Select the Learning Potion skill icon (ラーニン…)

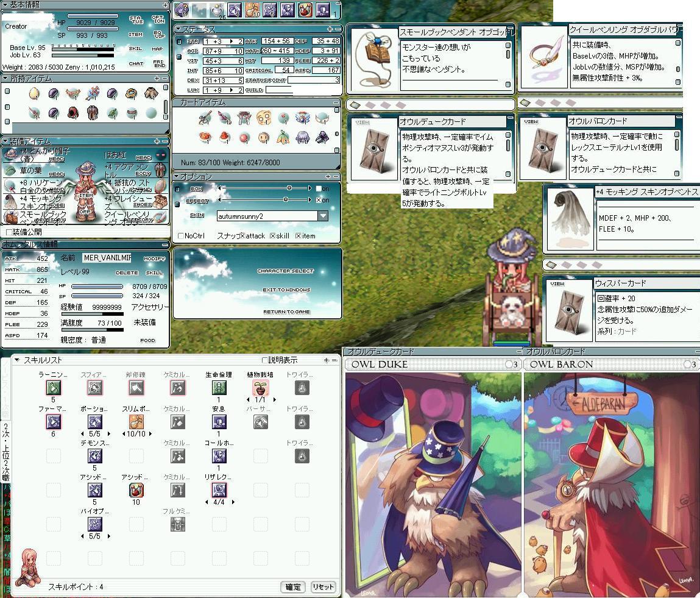pos(53,388)
